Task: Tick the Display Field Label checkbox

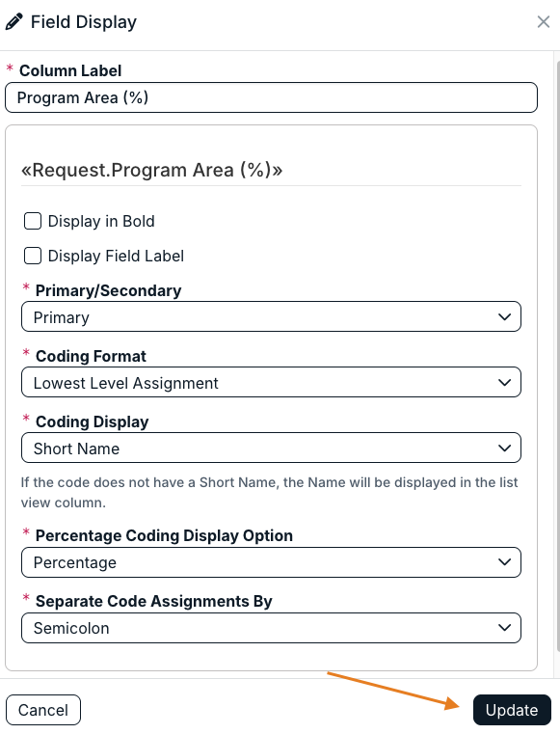Action: [x=33, y=256]
